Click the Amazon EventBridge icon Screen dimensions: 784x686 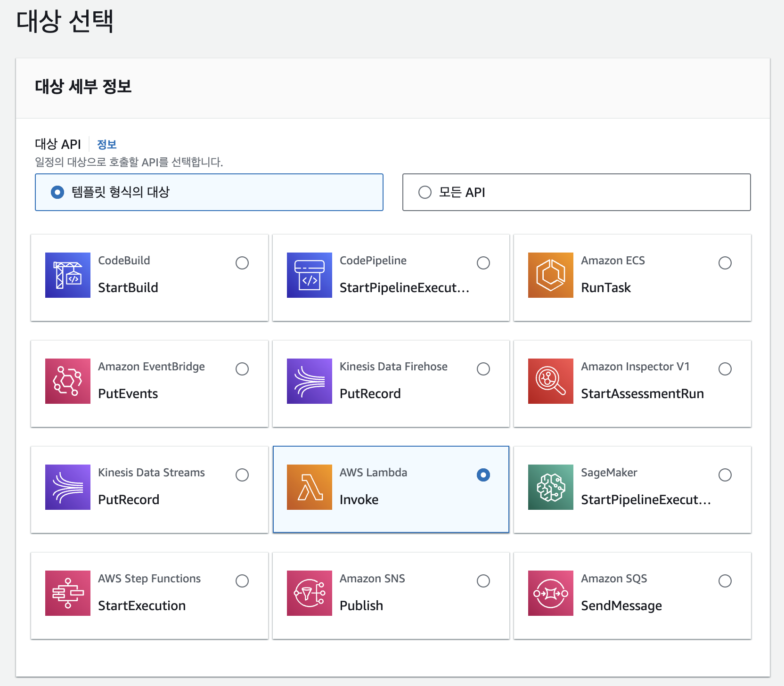[68, 381]
